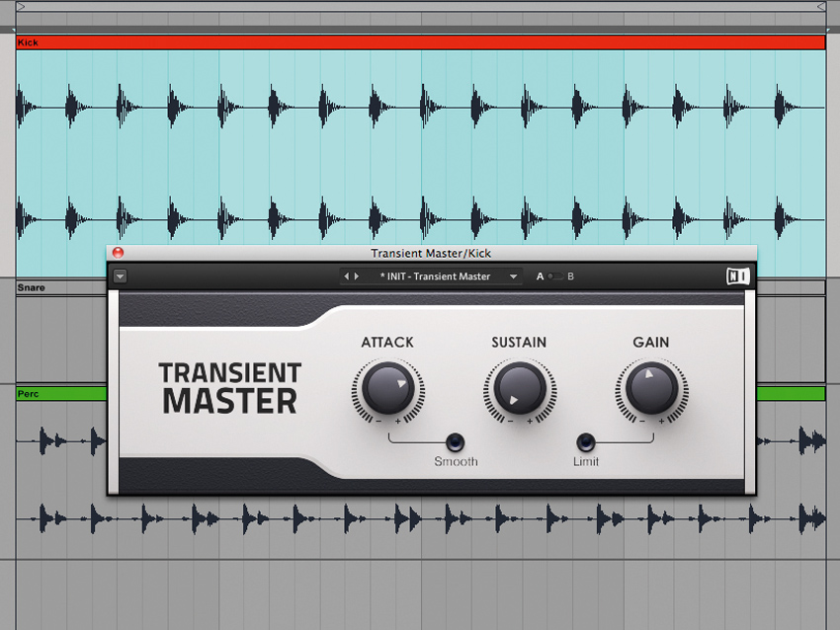Click the loop start marker on ruler
Image resolution: width=840 pixels, height=630 pixels.
tap(21, 7)
